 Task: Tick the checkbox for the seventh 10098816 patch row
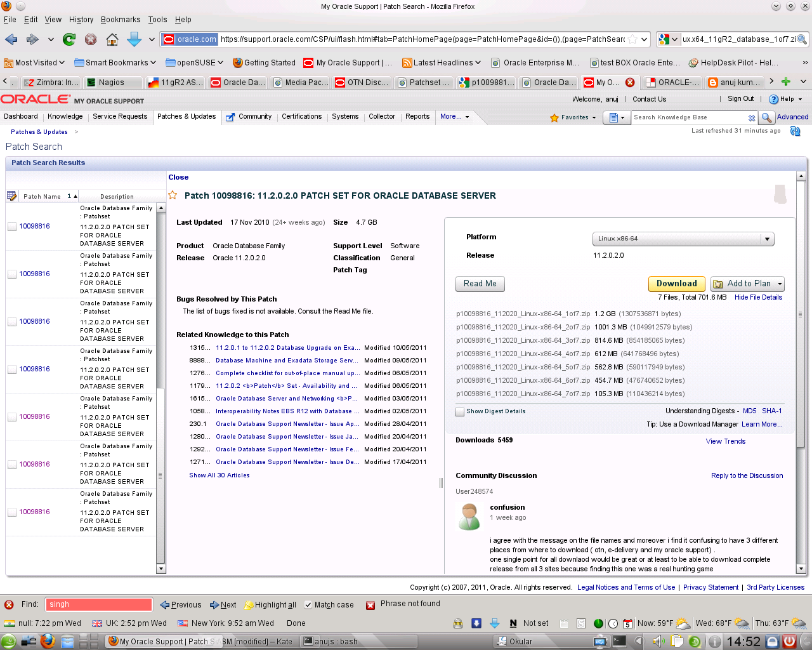click(12, 512)
